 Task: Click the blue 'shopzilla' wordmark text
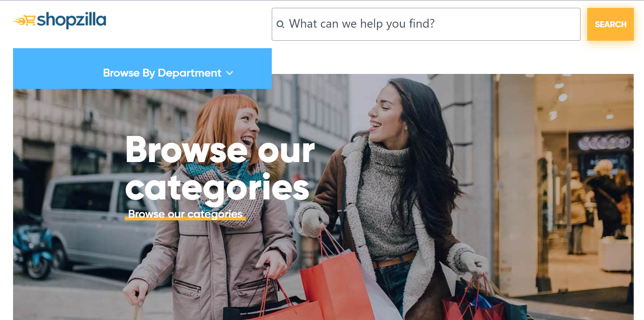click(x=72, y=20)
